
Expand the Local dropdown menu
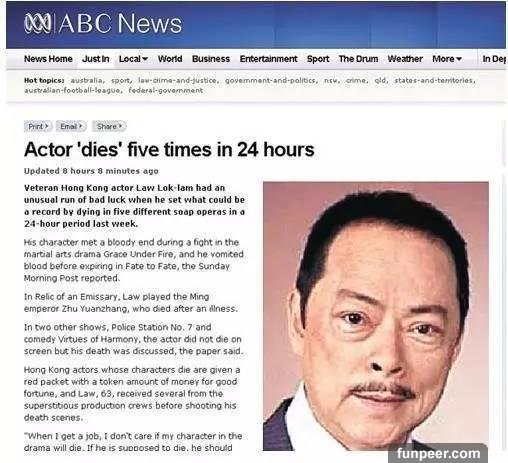(133, 59)
